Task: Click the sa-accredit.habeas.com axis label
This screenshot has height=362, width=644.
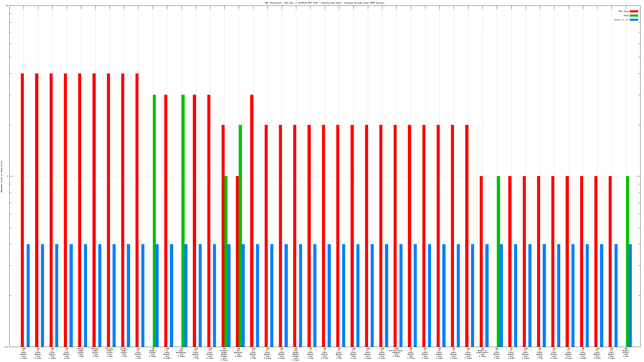Action: point(396,352)
